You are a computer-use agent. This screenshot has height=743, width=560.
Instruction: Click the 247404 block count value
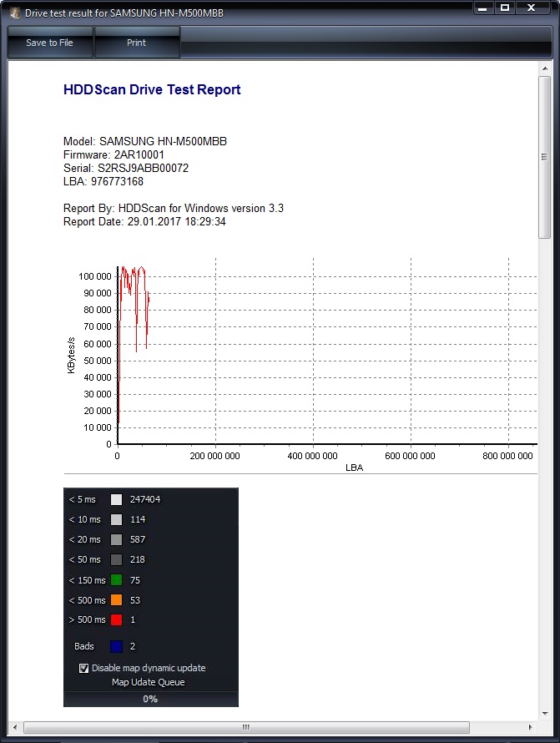(x=145, y=499)
